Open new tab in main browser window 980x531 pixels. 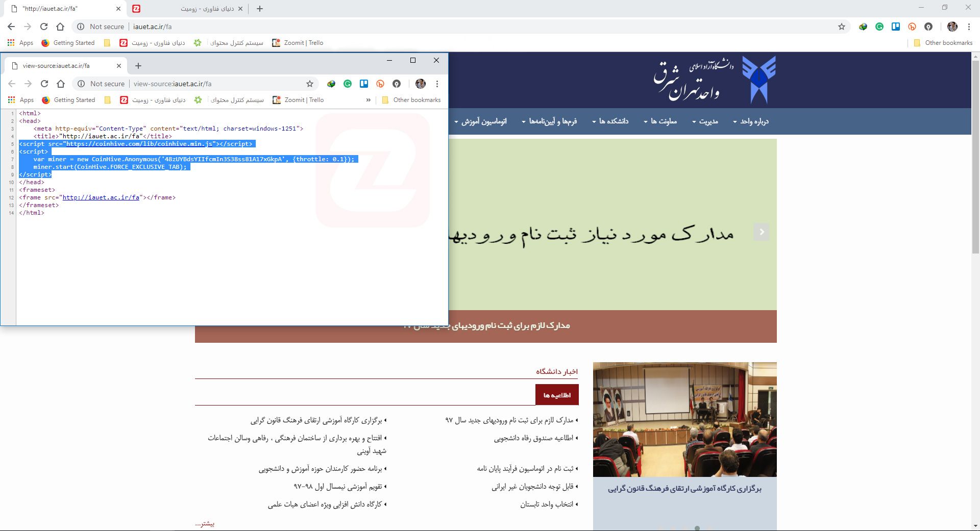[260, 9]
